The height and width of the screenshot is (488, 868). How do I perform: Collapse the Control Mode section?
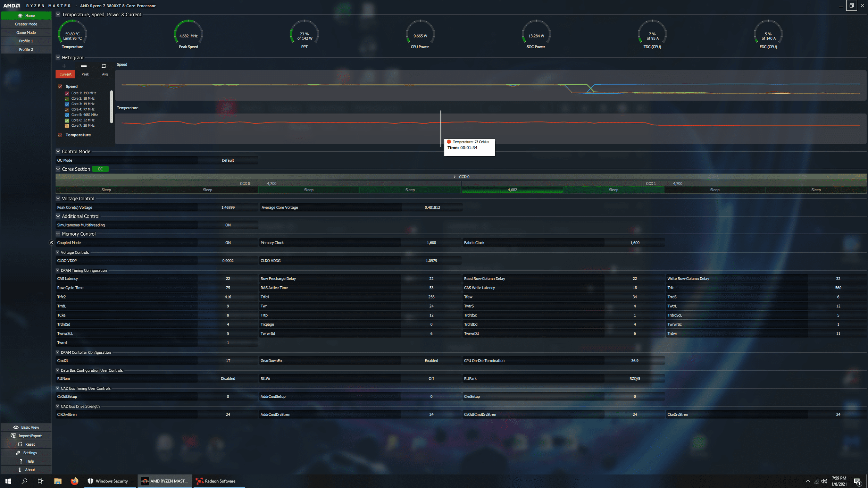tap(58, 151)
